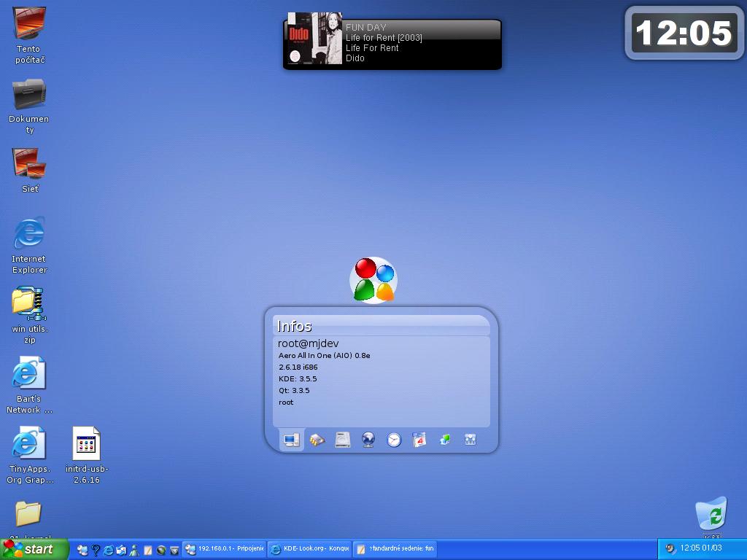The height and width of the screenshot is (560, 747).
Task: Select the green cube icon in AIO widget
Action: [x=445, y=440]
